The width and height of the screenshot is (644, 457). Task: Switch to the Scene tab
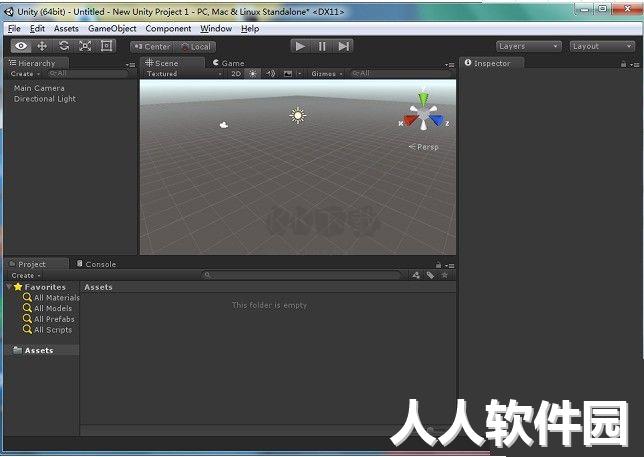click(x=171, y=63)
